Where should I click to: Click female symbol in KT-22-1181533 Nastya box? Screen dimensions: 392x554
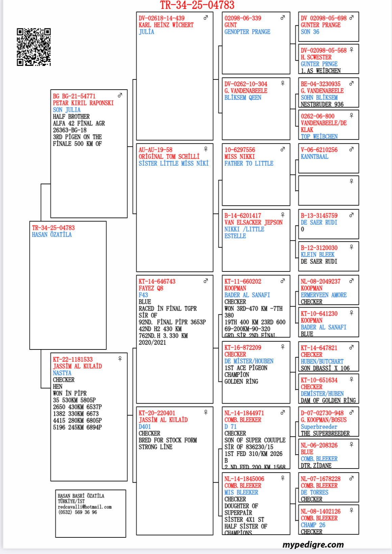[x=120, y=359]
